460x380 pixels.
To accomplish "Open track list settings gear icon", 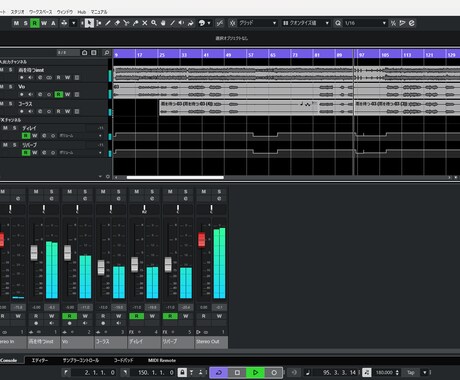I will (x=108, y=177).
